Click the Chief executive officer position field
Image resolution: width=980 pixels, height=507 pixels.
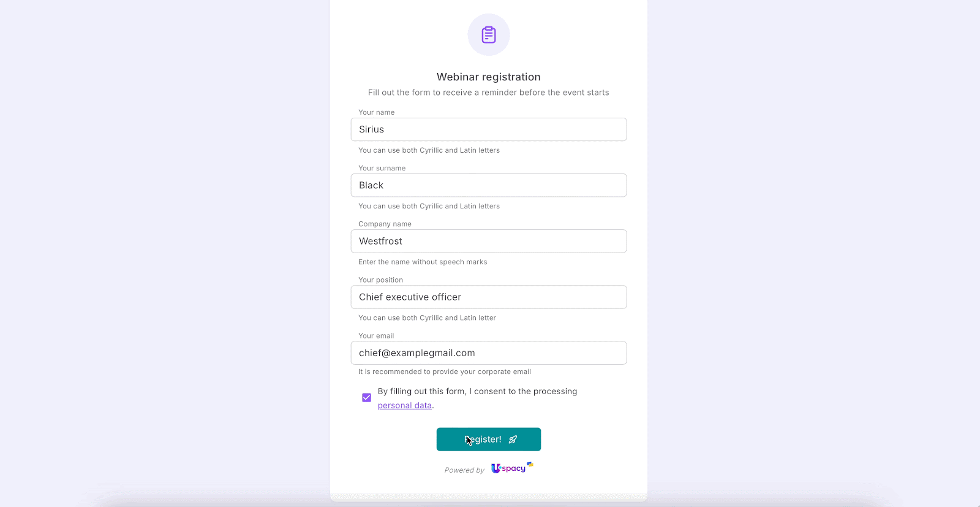pos(488,297)
